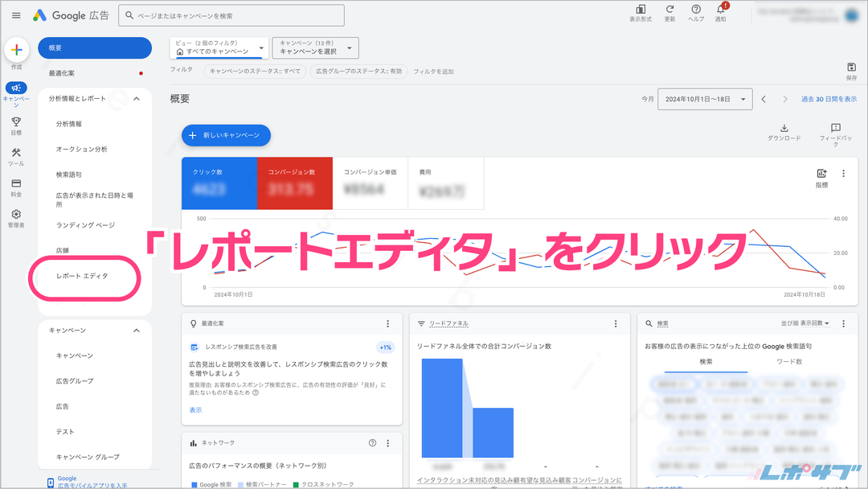This screenshot has width=868, height=489.
Task: Open 広告グループ menu item
Action: click(74, 381)
